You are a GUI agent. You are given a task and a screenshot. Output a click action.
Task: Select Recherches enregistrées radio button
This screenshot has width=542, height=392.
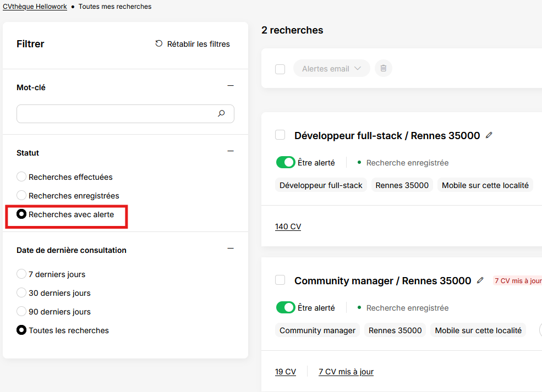[x=21, y=195]
